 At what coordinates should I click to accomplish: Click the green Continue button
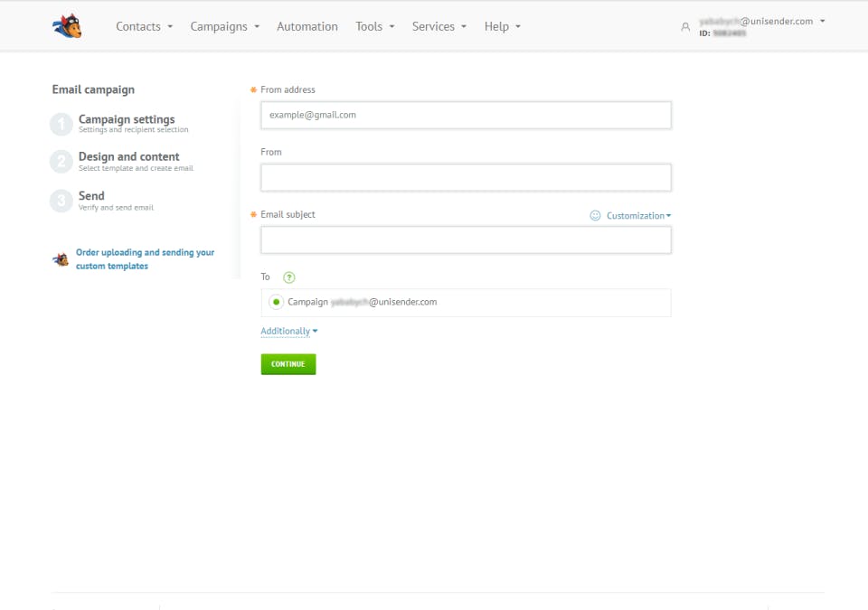[288, 364]
